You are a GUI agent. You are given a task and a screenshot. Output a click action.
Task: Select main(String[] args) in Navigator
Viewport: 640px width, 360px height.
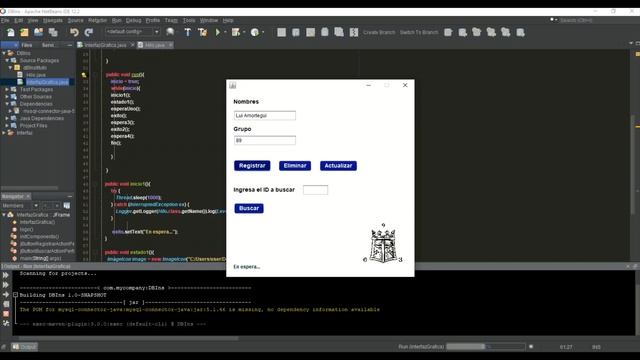point(40,258)
